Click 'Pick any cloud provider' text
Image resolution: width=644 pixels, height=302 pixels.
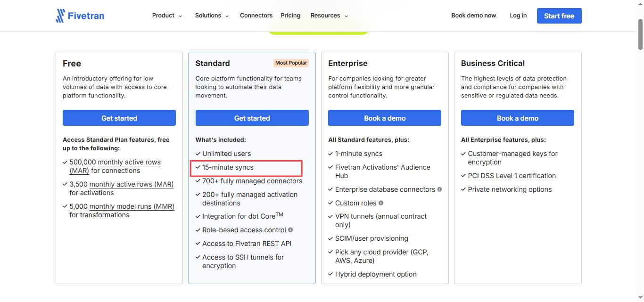[382, 256]
